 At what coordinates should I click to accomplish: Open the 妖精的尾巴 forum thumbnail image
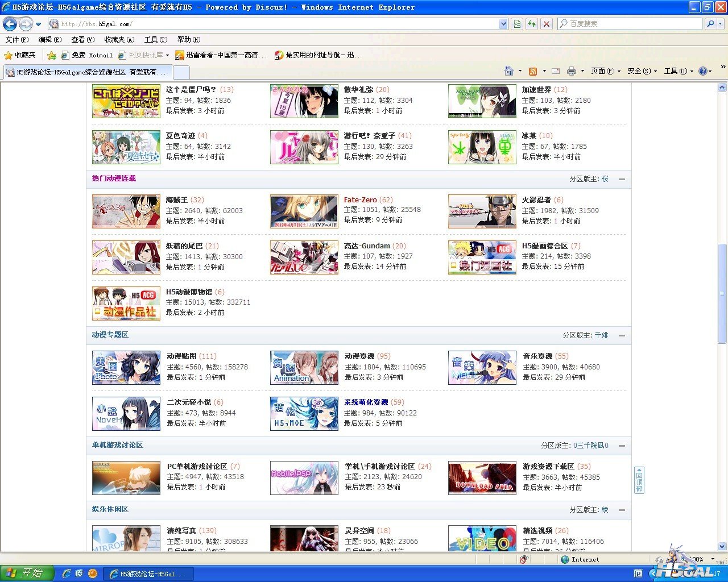[x=126, y=257]
